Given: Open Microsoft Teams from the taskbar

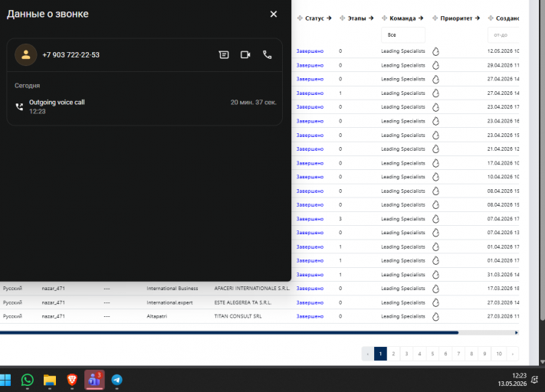Looking at the screenshot, I should coord(94,380).
